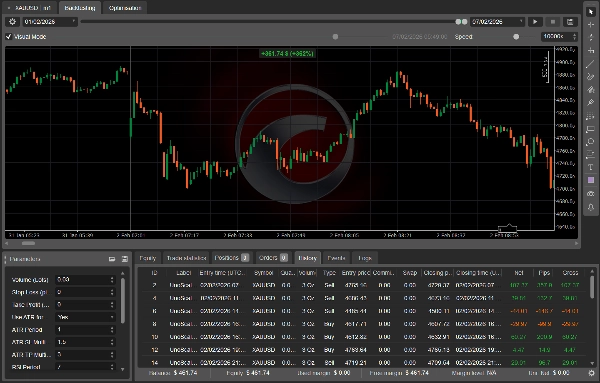This screenshot has width=600, height=383.
Task: Open the end date 07/02/2026 dropdown
Action: click(x=497, y=22)
